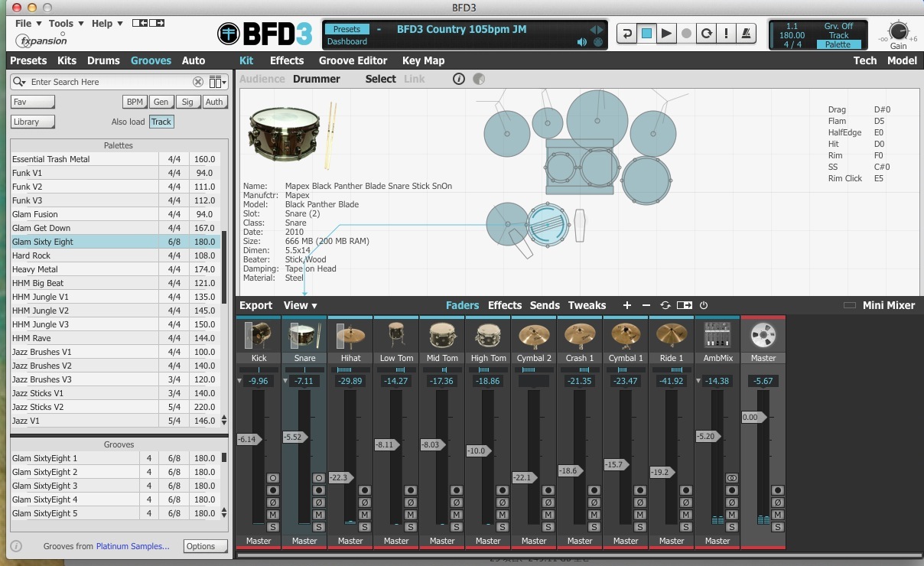Click the BPM filter button

click(x=135, y=102)
